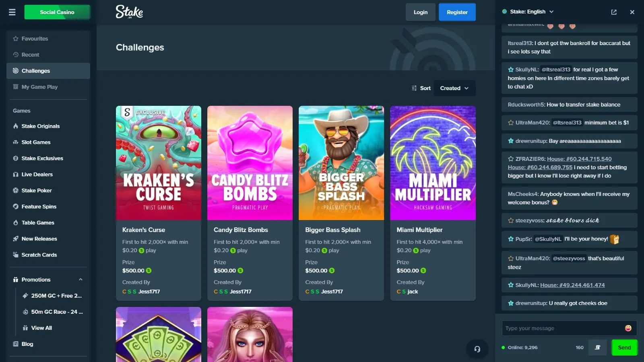This screenshot has width=644, height=362.
Task: Select My Game Play menu item
Action: click(x=48, y=87)
